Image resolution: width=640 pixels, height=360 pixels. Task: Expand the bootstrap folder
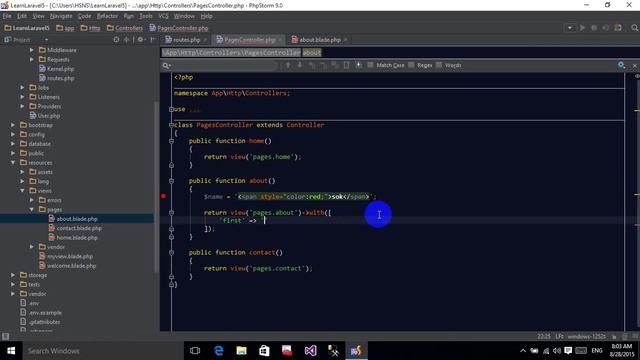pyautogui.click(x=13, y=125)
